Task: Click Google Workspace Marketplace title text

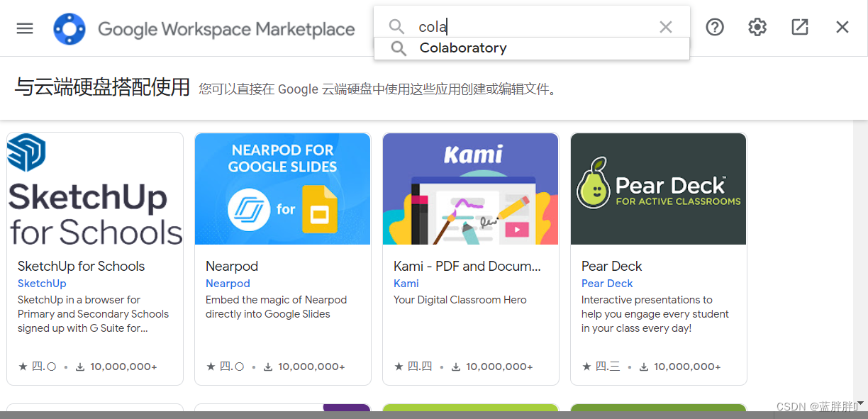Action: point(226,29)
